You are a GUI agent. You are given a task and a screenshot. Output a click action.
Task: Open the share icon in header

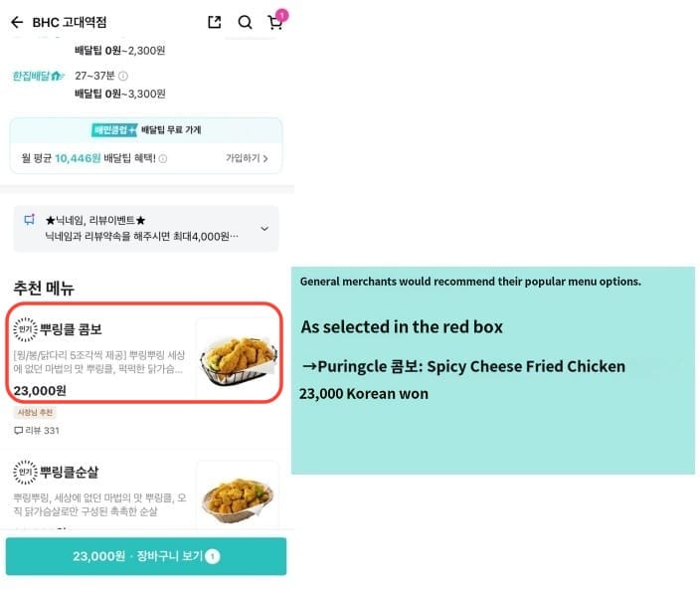click(215, 22)
